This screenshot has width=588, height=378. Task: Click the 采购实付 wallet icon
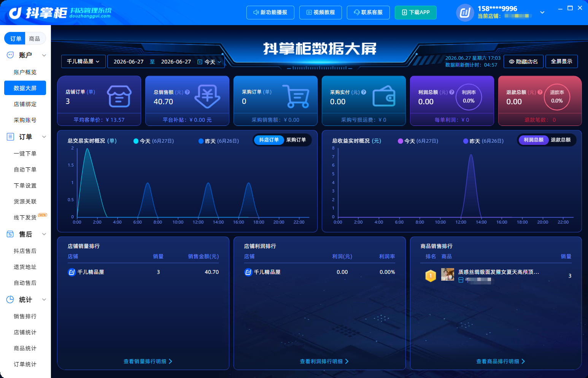coord(384,97)
